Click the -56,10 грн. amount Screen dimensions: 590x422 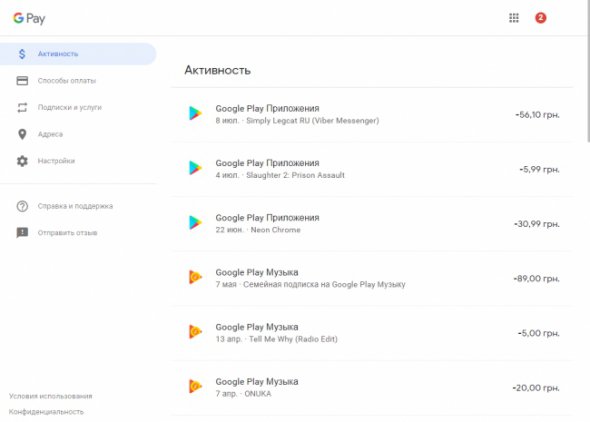(537, 115)
